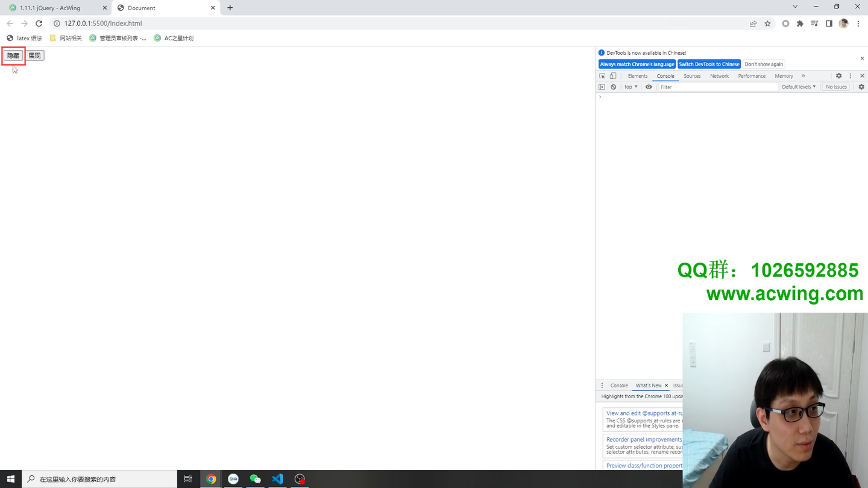Open the media control icon
868x488 pixels.
pyautogui.click(x=814, y=23)
